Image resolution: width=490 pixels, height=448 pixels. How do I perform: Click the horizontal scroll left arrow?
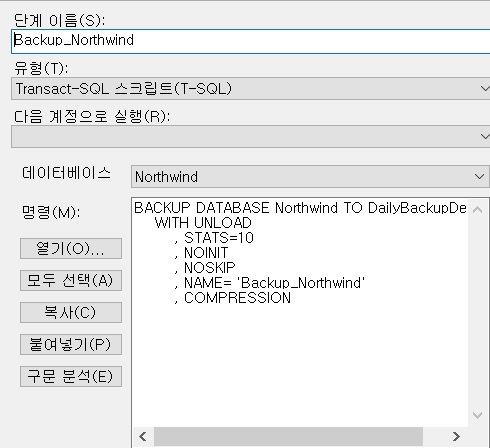coord(143,436)
